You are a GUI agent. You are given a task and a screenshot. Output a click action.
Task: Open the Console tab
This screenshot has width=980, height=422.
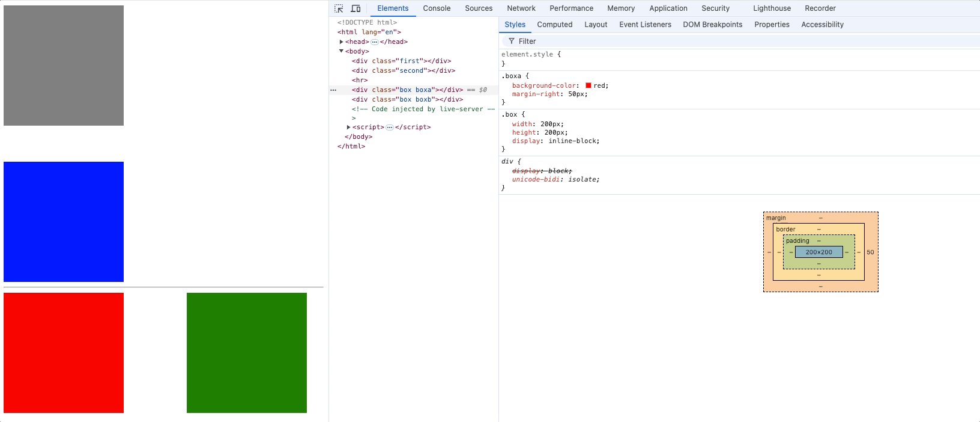(437, 8)
